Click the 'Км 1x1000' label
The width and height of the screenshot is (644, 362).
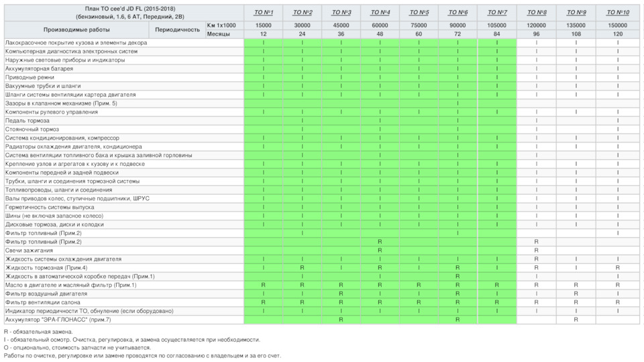coord(221,25)
